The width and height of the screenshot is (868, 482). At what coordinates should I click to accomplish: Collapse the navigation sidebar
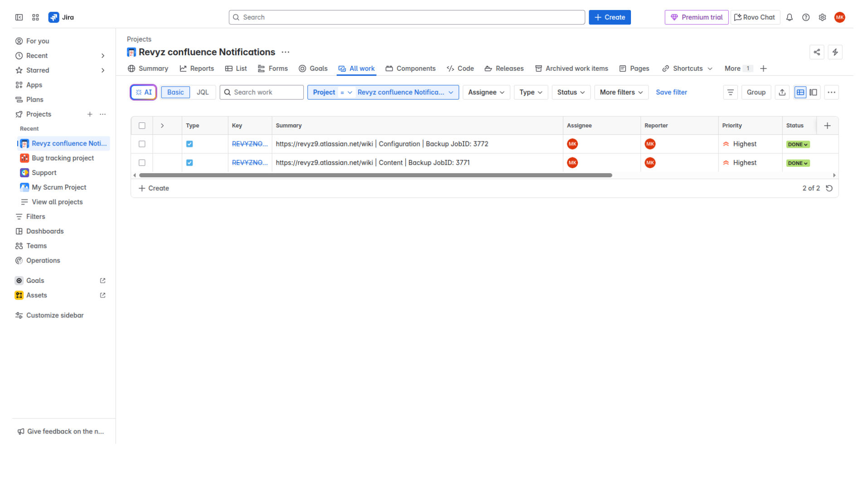point(19,17)
